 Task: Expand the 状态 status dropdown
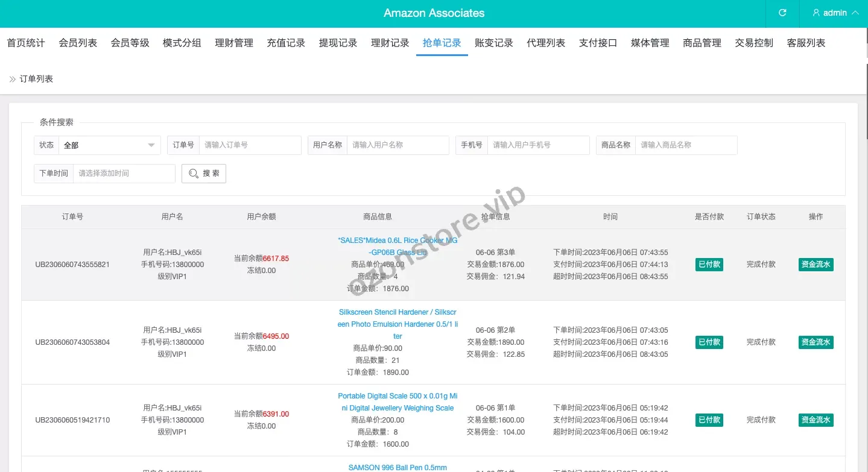[x=109, y=145]
